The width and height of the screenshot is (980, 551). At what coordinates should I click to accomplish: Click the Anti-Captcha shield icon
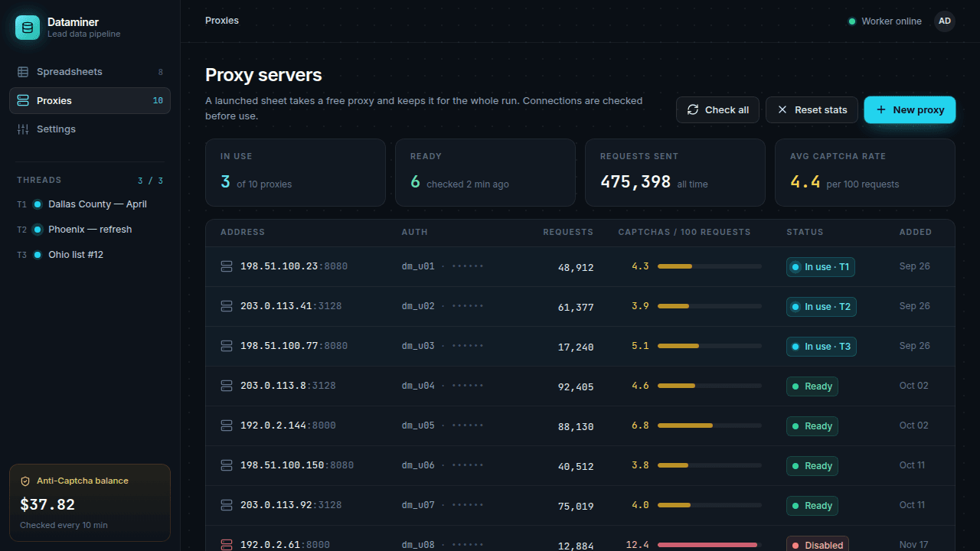(25, 481)
